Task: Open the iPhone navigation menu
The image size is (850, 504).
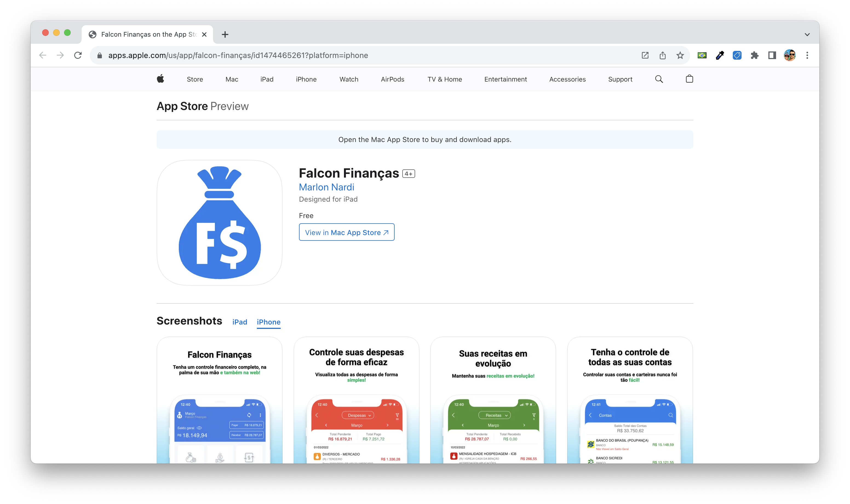Action: [x=306, y=79]
